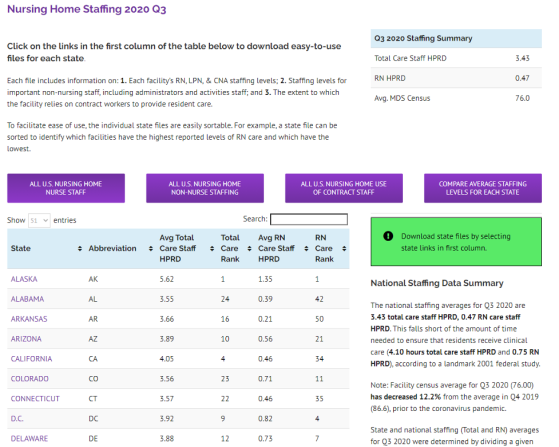Open All U.S. Nursing Home Nurse Staff
The image size is (559, 447).
66,188
